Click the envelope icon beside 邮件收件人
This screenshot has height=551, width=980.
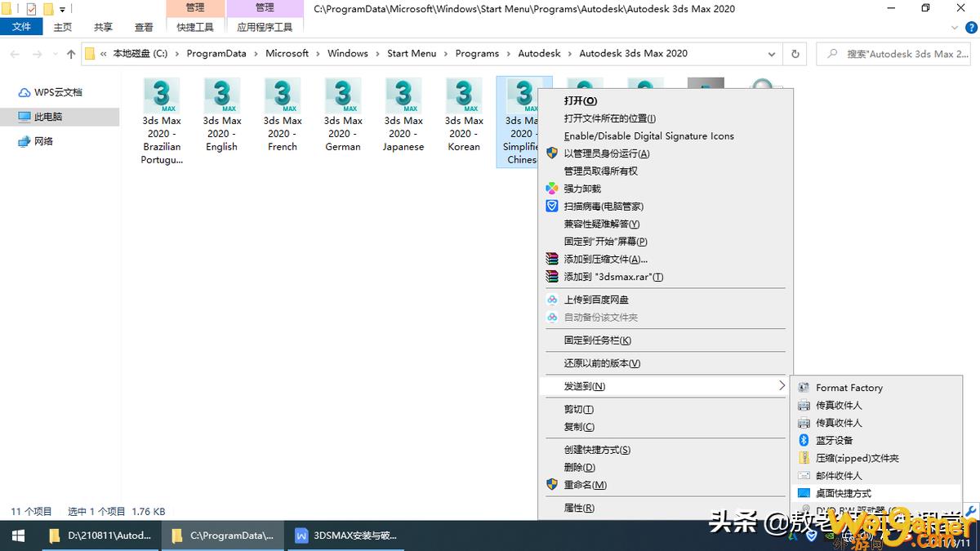click(x=804, y=476)
